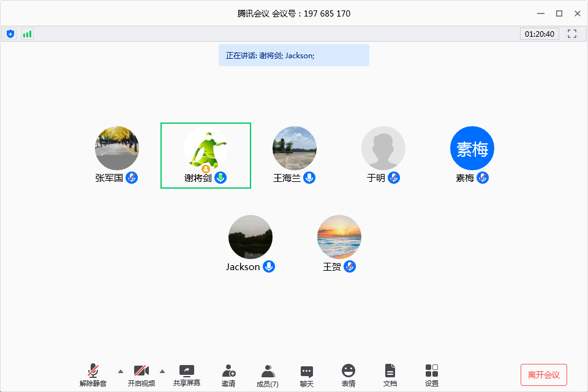The height and width of the screenshot is (392, 588).
Task: Unmute microphone with 解除静音
Action: 93,375
